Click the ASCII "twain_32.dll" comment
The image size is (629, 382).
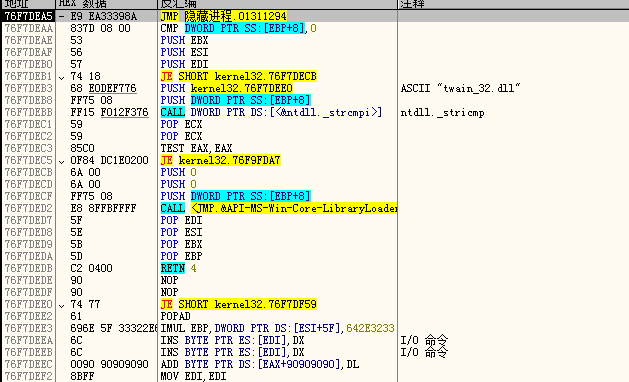point(460,88)
